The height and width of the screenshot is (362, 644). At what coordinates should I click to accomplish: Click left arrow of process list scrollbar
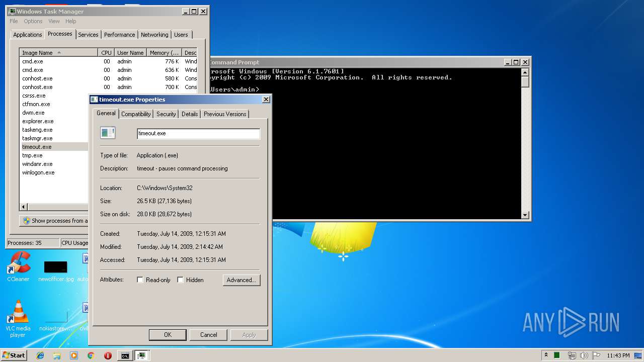click(24, 207)
